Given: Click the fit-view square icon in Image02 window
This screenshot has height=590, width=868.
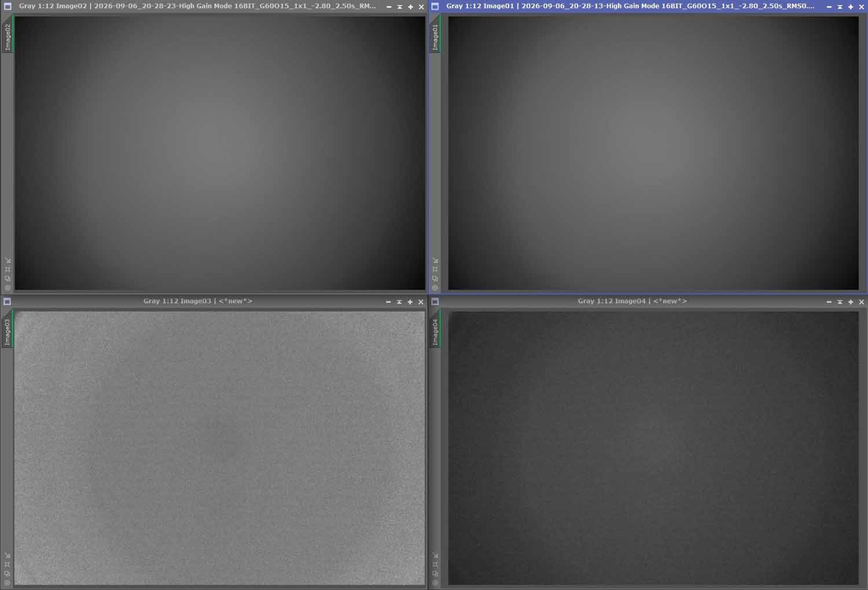Looking at the screenshot, I should point(8,269).
